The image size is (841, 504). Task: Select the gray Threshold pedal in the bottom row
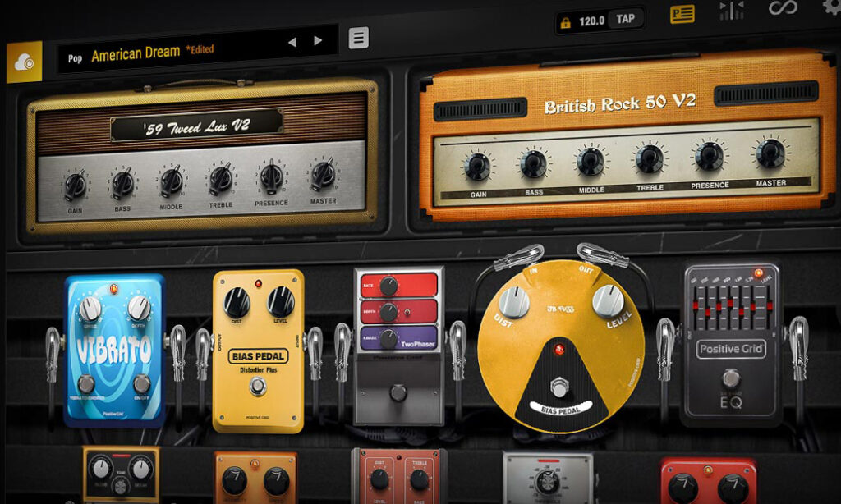point(548,479)
